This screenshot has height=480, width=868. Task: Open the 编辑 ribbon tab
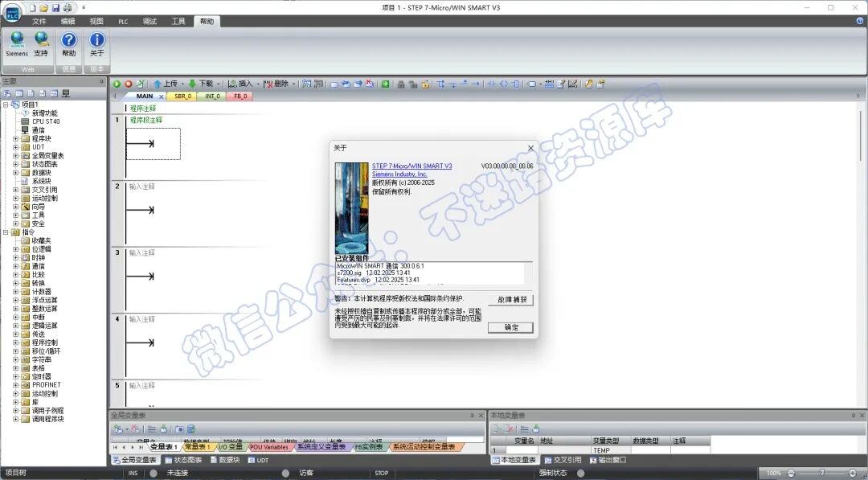click(68, 21)
